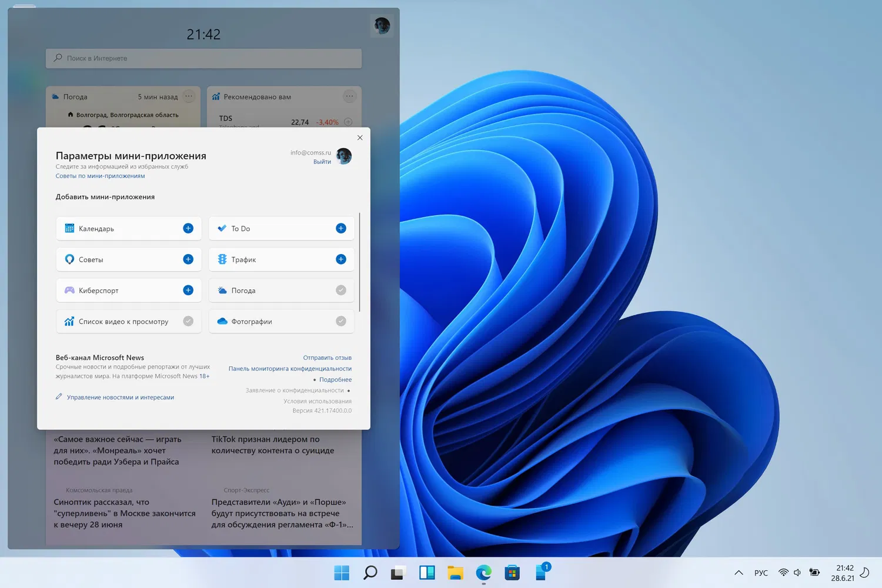Click Отправить отзыв feedback link
Viewport: 882px width, 588px height.
click(327, 358)
